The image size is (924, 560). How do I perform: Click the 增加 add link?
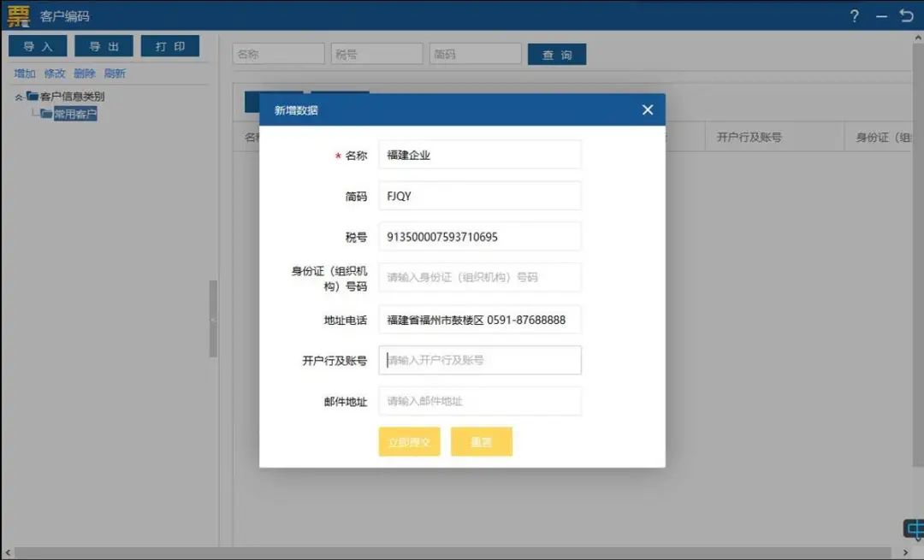[x=22, y=74]
